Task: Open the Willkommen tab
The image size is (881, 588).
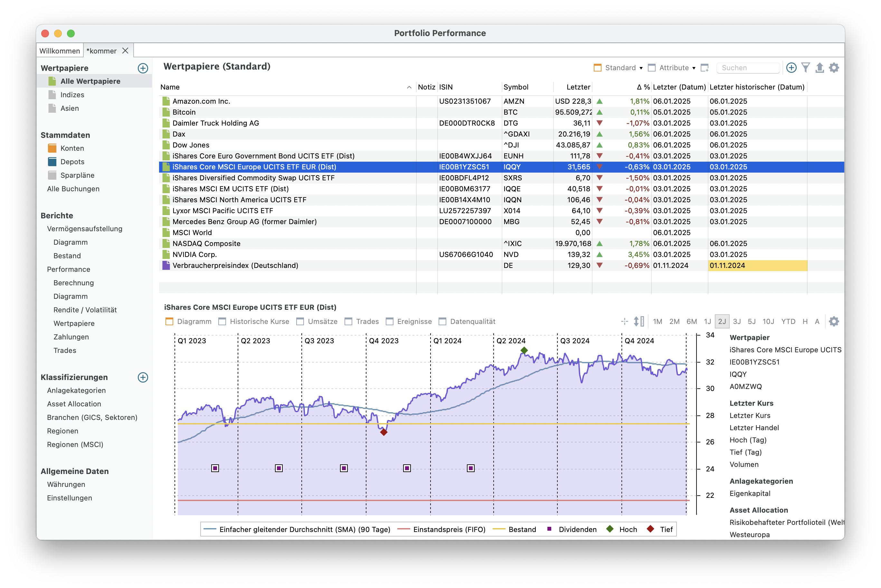Action: coord(60,51)
